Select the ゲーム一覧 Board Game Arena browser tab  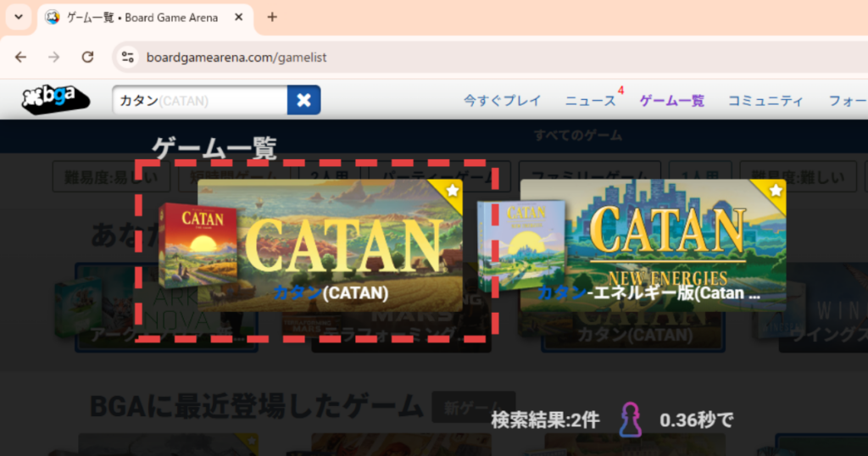click(146, 18)
